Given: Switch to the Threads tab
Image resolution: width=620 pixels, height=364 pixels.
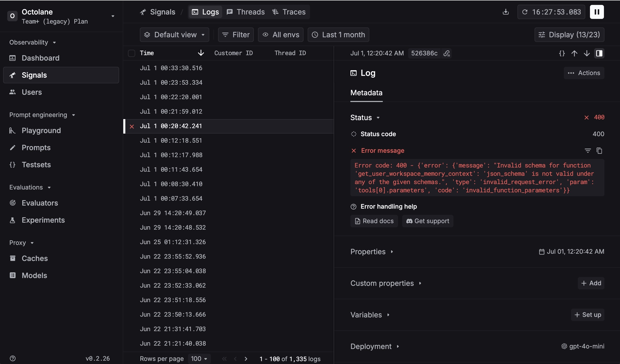Looking at the screenshot, I should pos(246,12).
